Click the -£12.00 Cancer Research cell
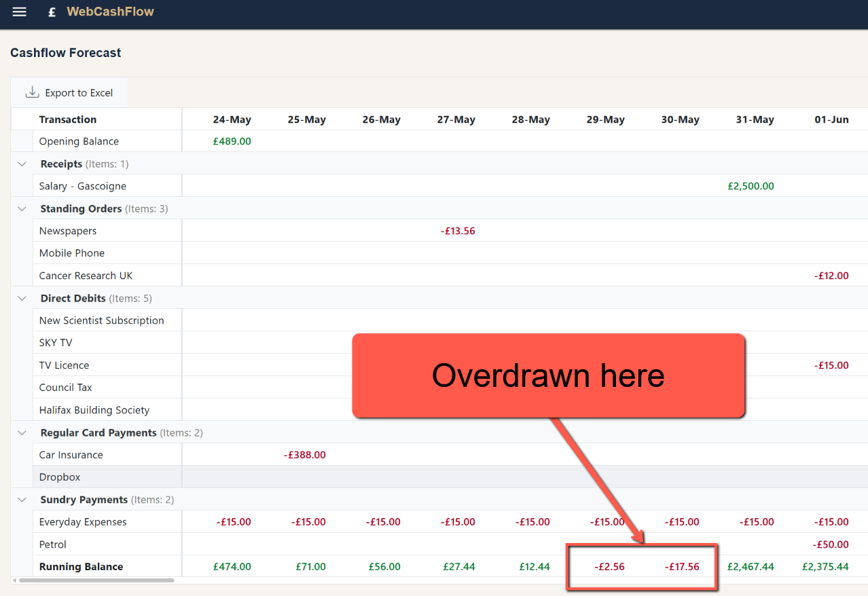The width and height of the screenshot is (868, 596). 831,276
